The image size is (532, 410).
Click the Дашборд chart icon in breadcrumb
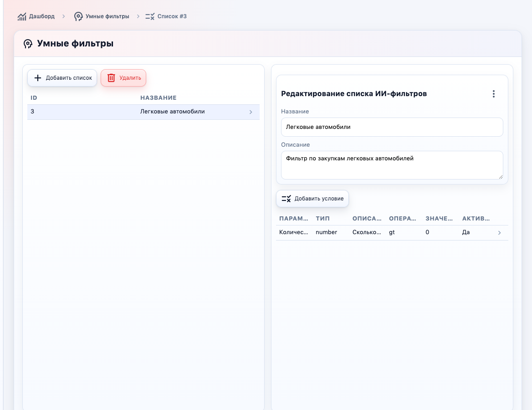point(22,16)
